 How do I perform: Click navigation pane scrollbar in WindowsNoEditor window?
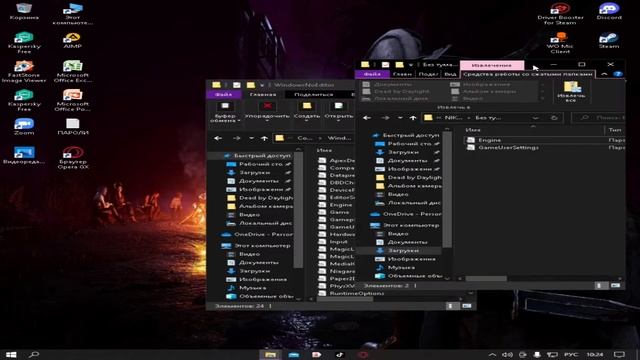coord(298,211)
